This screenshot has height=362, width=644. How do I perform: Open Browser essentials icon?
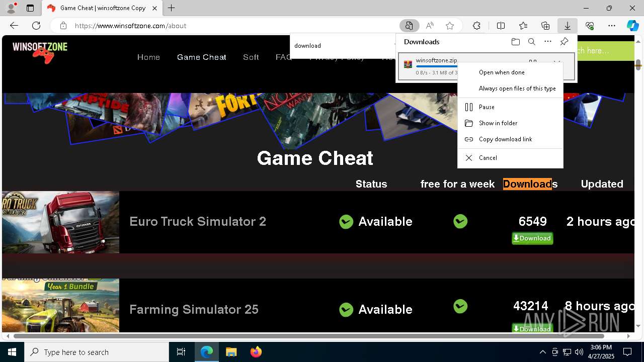[x=590, y=26]
